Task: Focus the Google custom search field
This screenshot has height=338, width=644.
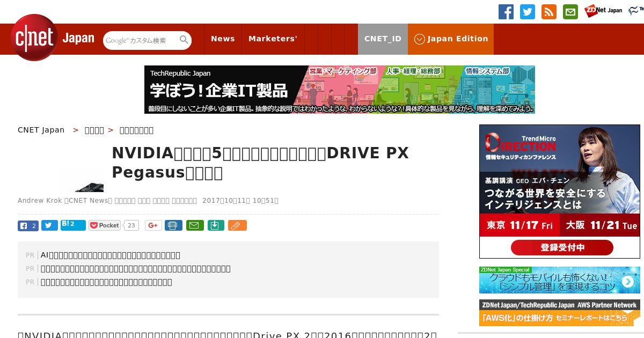Action: tap(141, 40)
